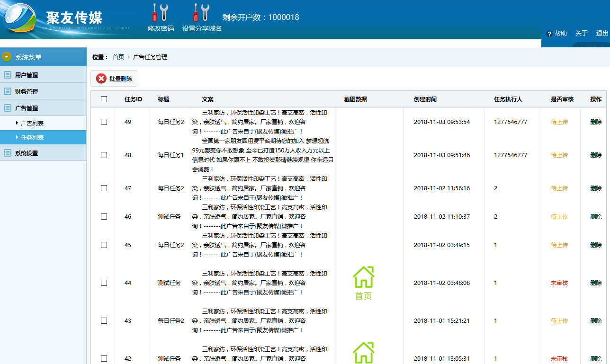
Task: Check the box for task ID 46
Action: (104, 217)
